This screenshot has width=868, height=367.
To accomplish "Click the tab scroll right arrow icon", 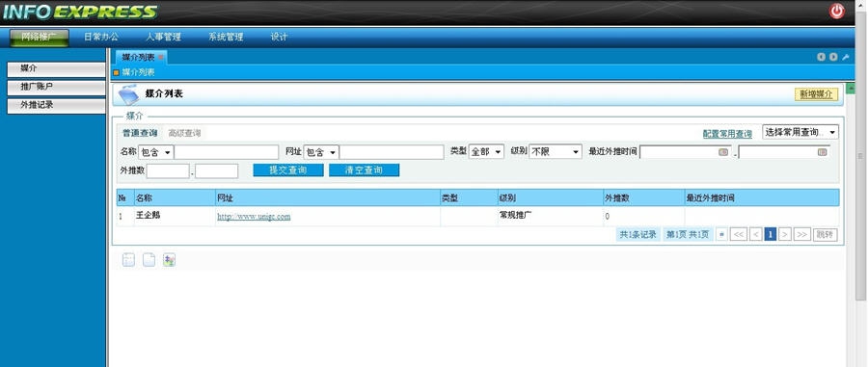I will pyautogui.click(x=833, y=57).
